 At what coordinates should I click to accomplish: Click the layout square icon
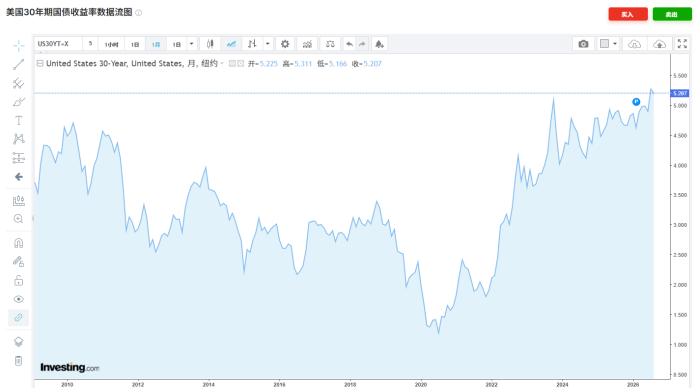tap(605, 44)
